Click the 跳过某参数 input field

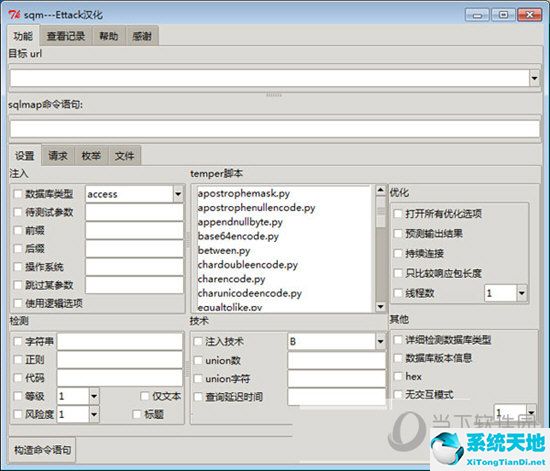[x=134, y=285]
